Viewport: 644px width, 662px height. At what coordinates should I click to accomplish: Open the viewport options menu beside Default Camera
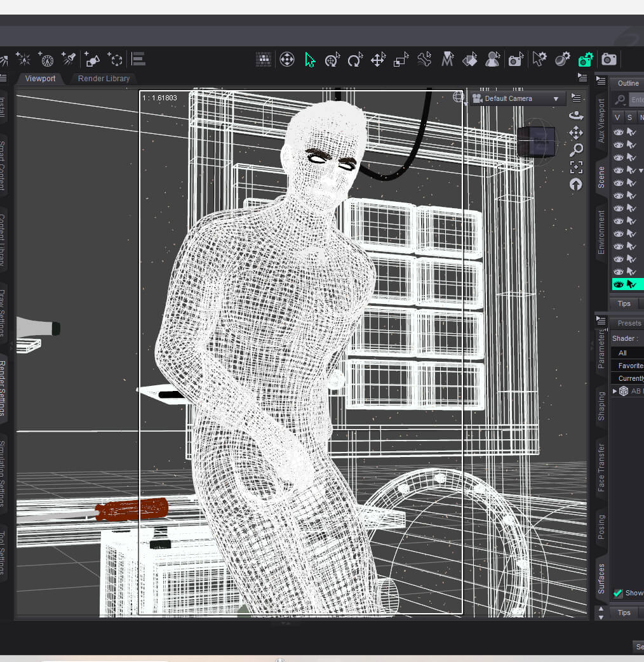pos(576,98)
